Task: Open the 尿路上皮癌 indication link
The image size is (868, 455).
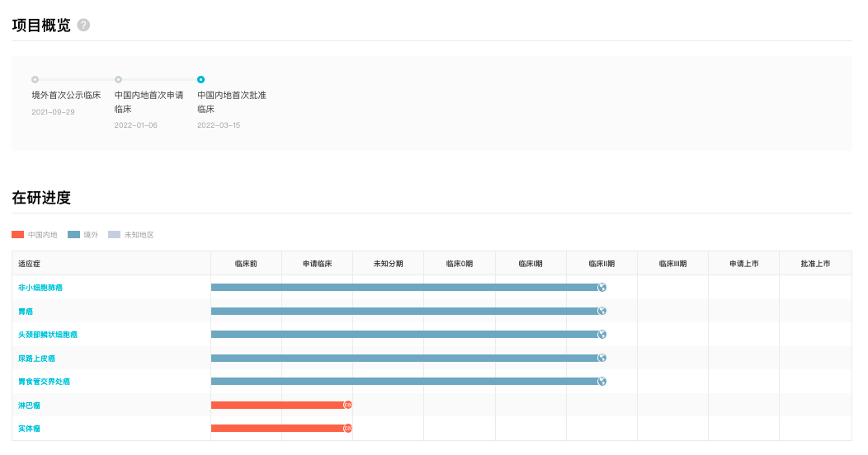Action: click(37, 359)
